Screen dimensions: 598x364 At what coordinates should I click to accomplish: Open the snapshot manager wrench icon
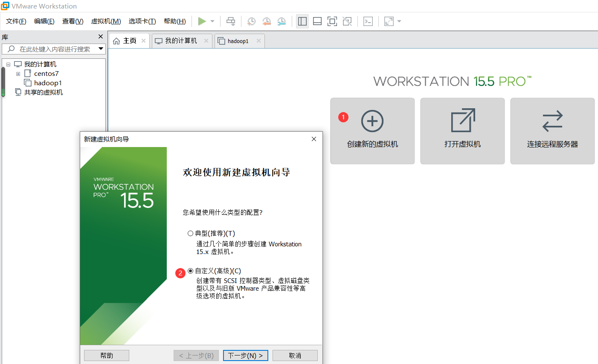(x=282, y=21)
